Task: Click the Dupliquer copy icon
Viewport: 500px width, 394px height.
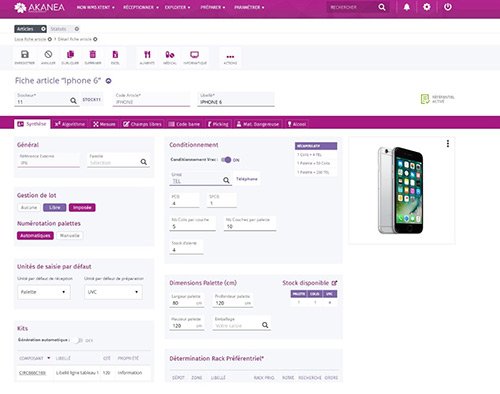Action: [x=70, y=54]
